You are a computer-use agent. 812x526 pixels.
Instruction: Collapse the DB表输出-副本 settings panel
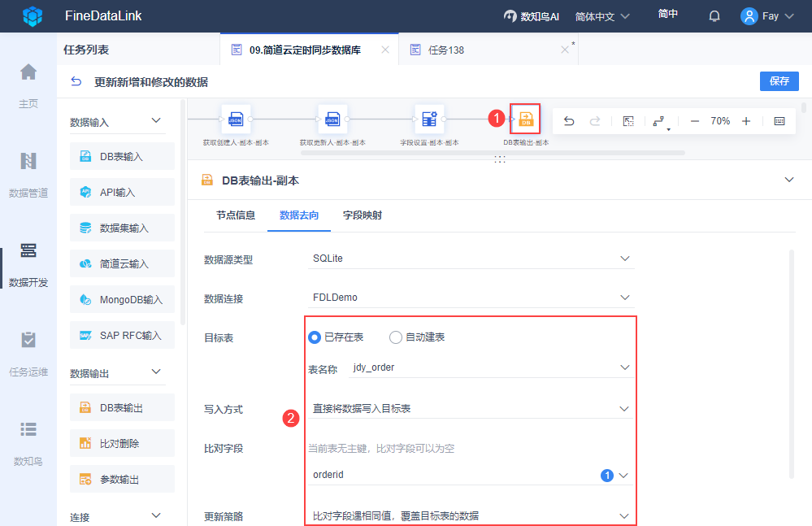[789, 180]
